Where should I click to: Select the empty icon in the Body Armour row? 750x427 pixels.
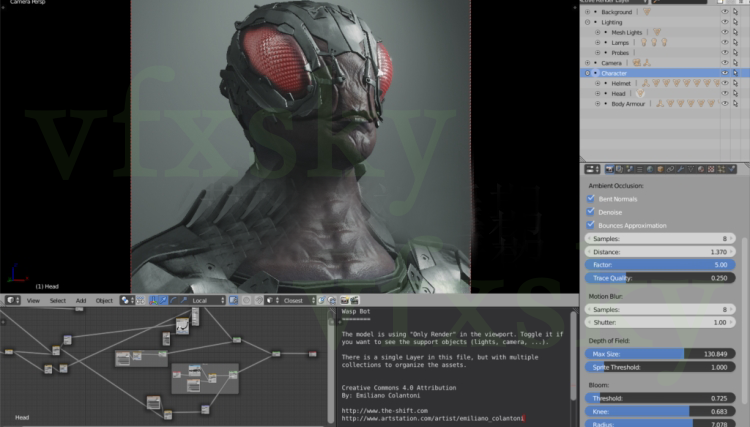pos(660,103)
